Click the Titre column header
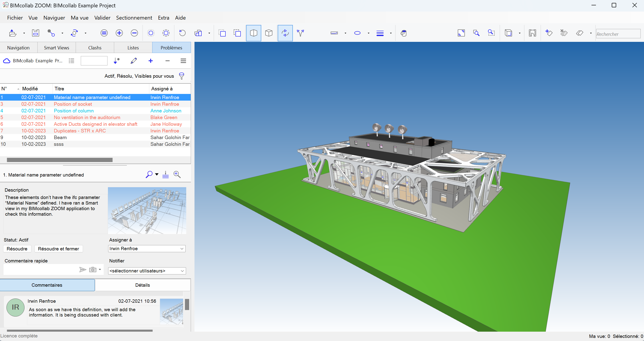This screenshot has height=341, width=644. click(x=101, y=89)
